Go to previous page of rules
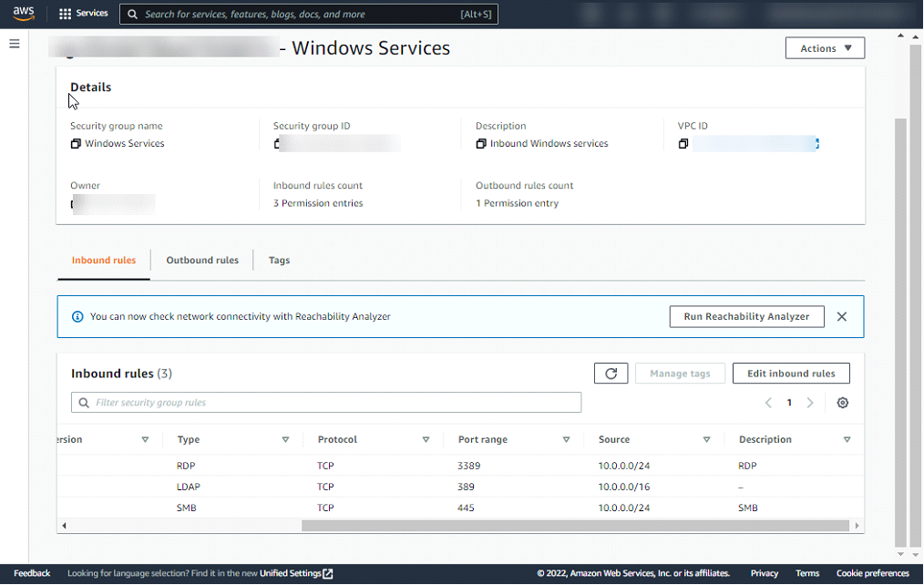The height and width of the screenshot is (585, 924). 768,403
